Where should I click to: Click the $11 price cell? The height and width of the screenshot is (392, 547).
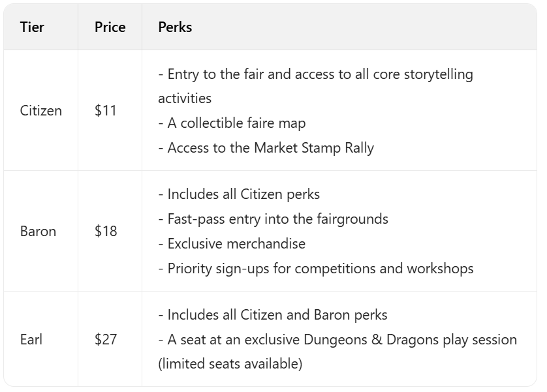click(x=105, y=110)
